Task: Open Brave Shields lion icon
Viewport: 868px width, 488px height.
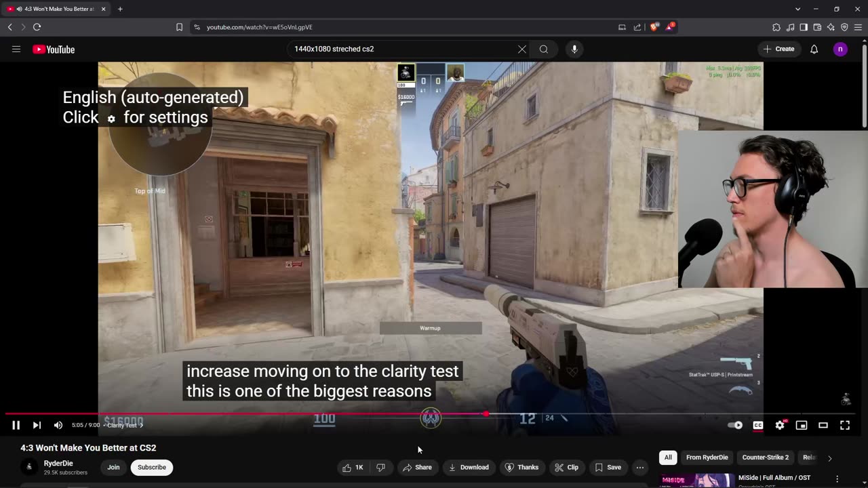Action: click(x=654, y=27)
